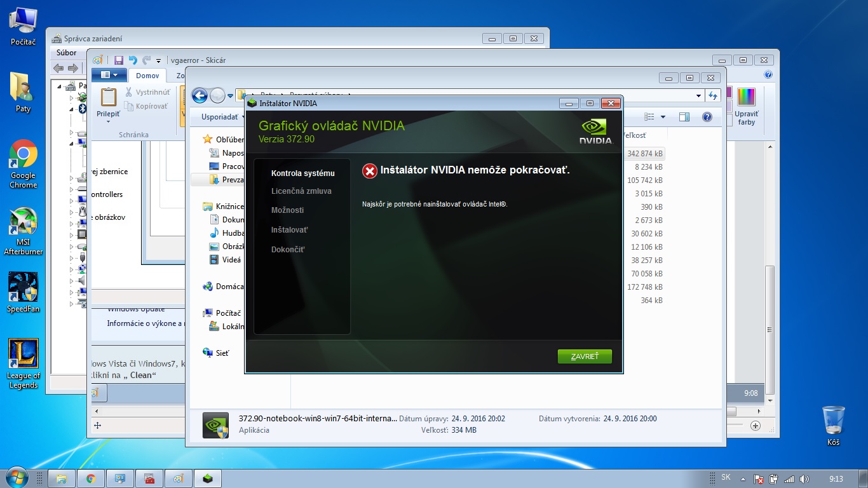Click Explorer change view icon
Viewport: 868px width, 488px height.
pos(649,117)
